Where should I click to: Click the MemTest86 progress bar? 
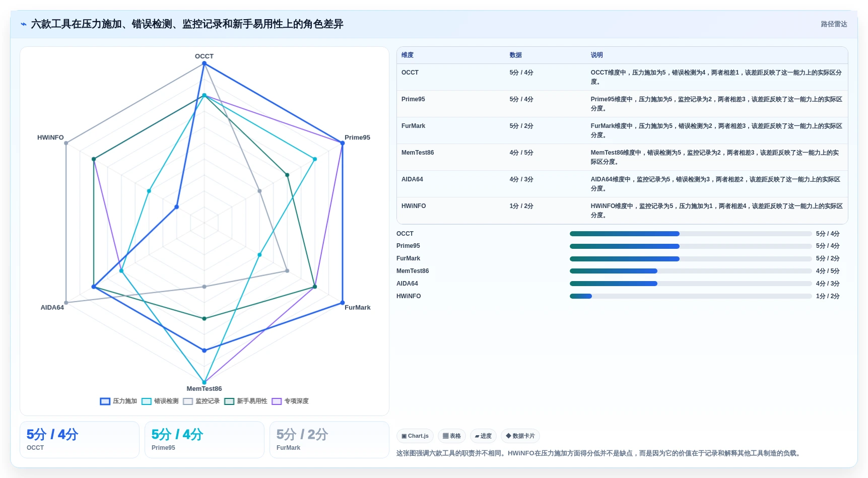click(x=691, y=271)
